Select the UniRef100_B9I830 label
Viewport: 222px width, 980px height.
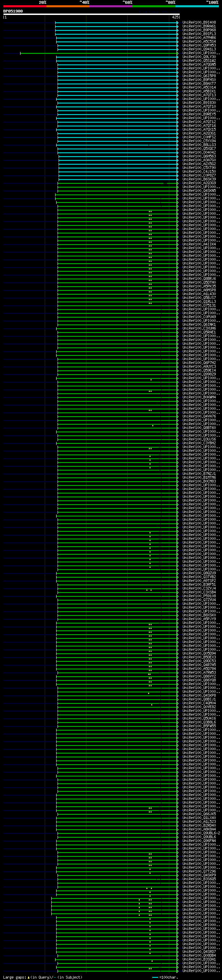coord(199,103)
